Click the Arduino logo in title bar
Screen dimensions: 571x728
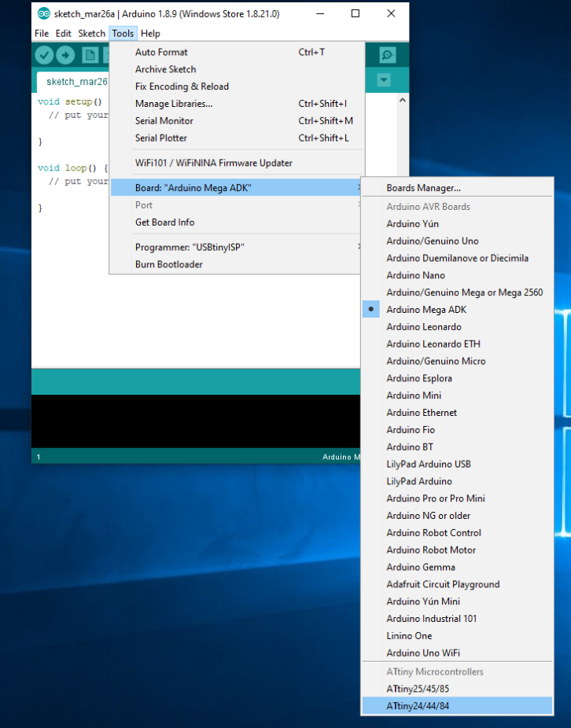(x=44, y=13)
